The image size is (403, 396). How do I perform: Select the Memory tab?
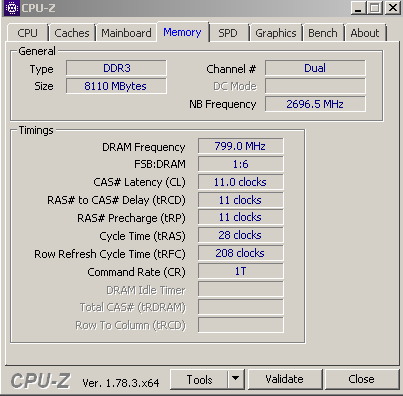pyautogui.click(x=182, y=32)
